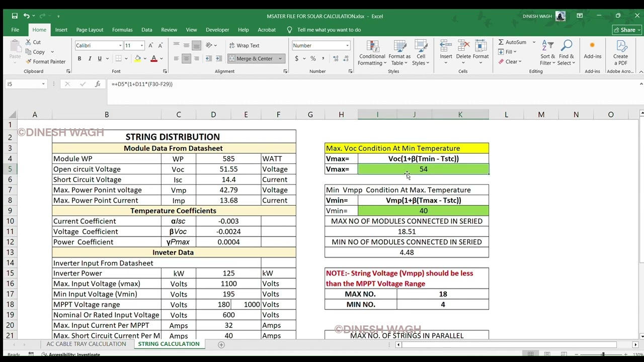Expand the Number format dropdown
The height and width of the screenshot is (362, 644).
[x=347, y=45]
